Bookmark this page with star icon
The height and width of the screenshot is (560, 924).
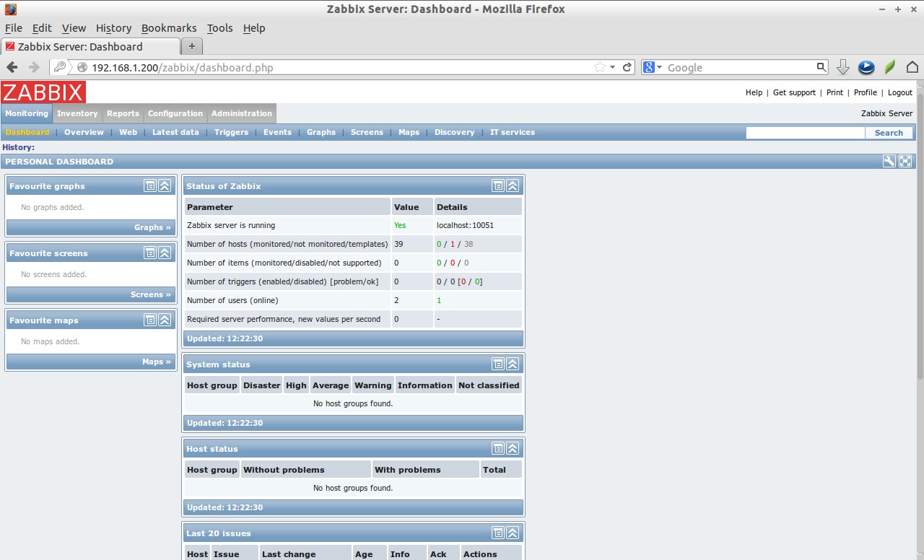[x=600, y=67]
